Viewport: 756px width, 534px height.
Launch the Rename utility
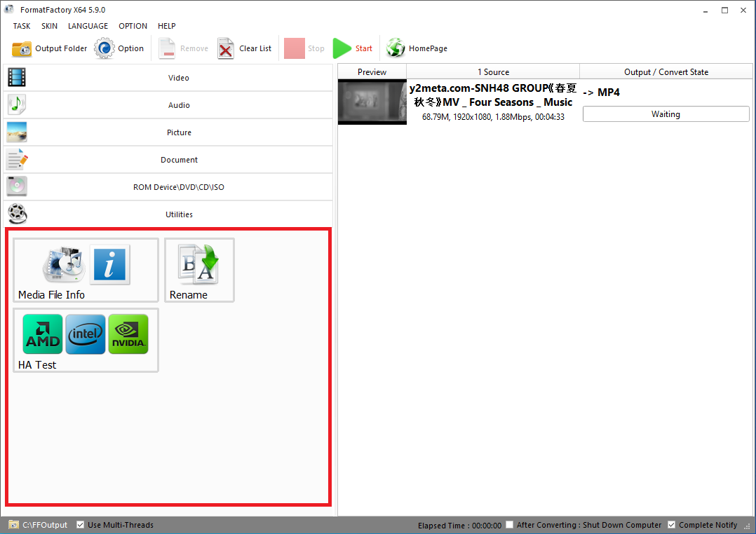[199, 270]
